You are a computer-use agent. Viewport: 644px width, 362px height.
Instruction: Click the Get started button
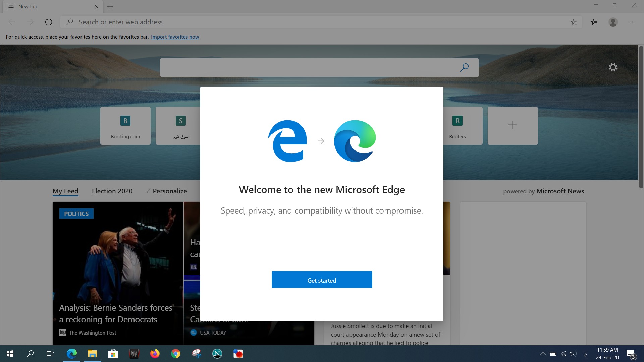point(322,280)
